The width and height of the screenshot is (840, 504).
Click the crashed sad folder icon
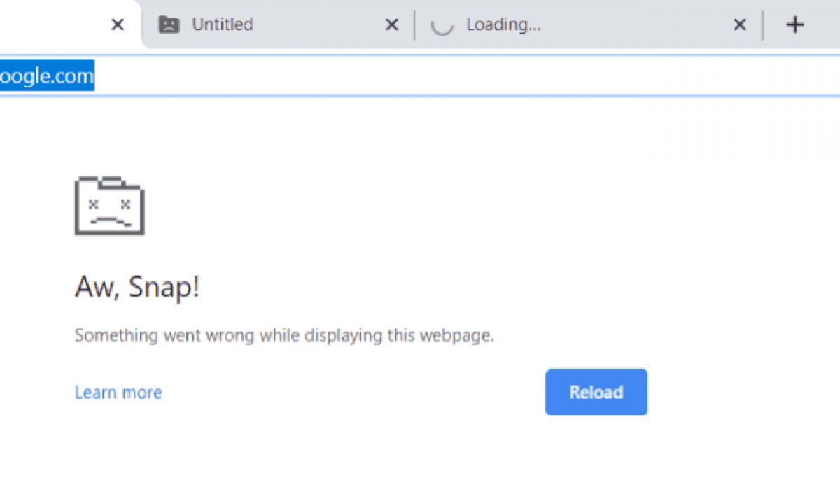[x=110, y=206]
